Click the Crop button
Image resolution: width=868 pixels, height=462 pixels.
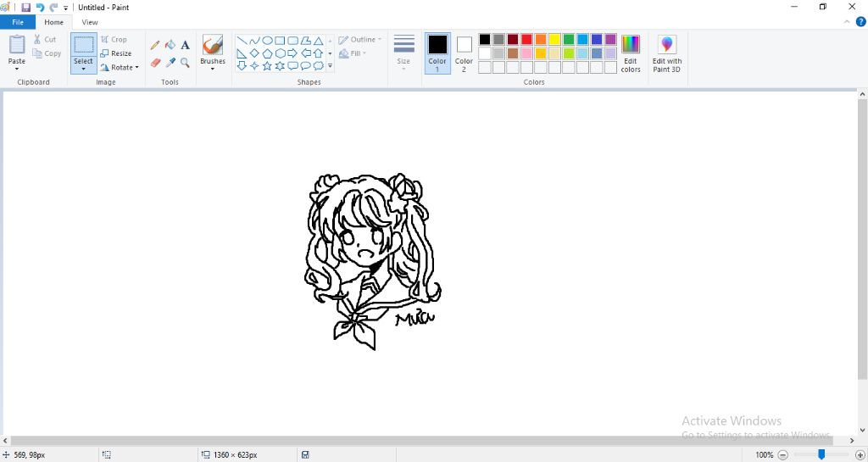click(114, 40)
